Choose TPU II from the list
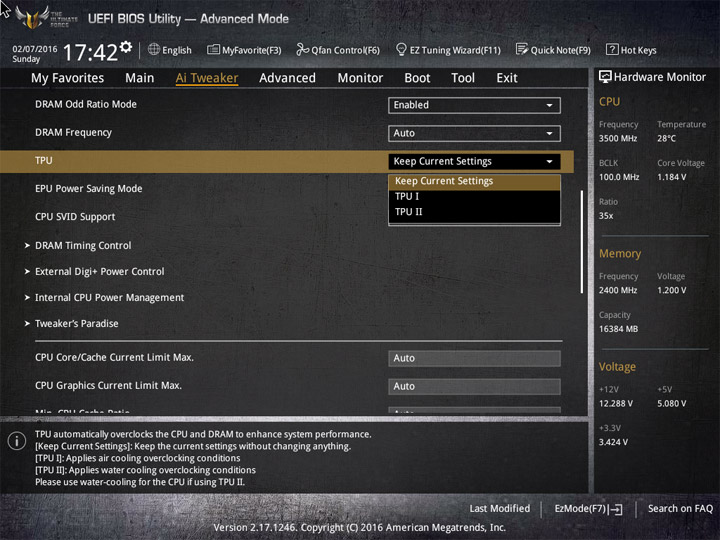This screenshot has height=540, width=720. point(474,212)
